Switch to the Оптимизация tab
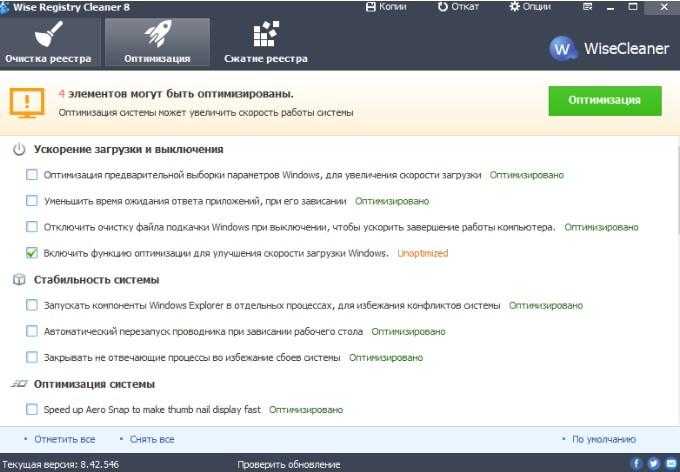 (157, 43)
